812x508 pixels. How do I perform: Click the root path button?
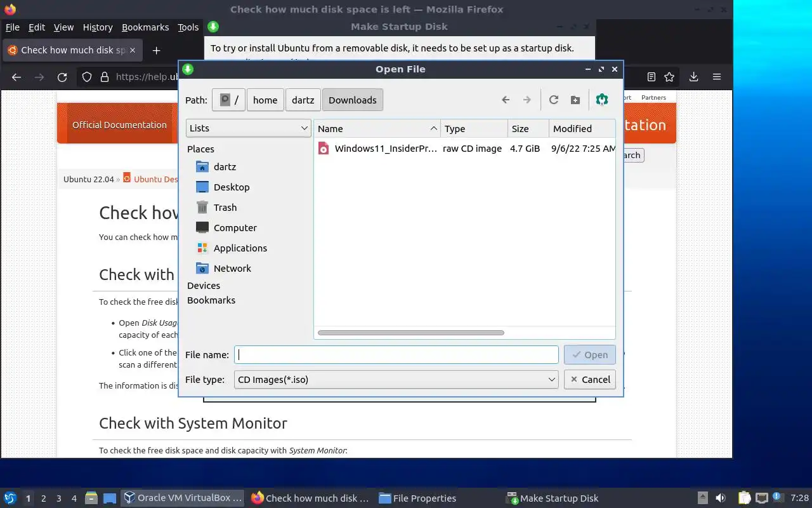pos(228,100)
